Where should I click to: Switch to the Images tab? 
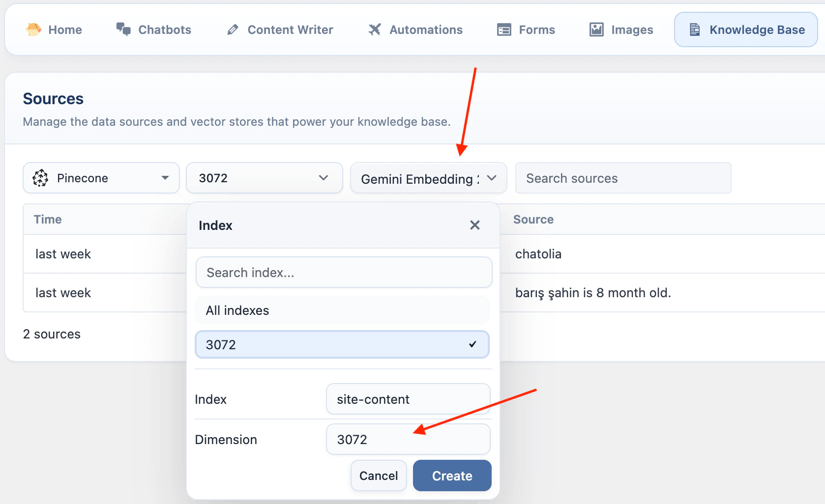pos(621,29)
